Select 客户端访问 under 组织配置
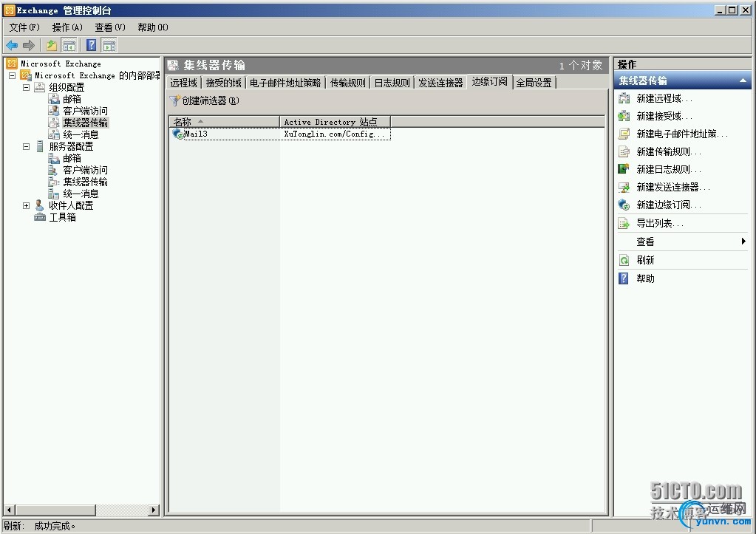756x534 pixels. click(x=85, y=111)
